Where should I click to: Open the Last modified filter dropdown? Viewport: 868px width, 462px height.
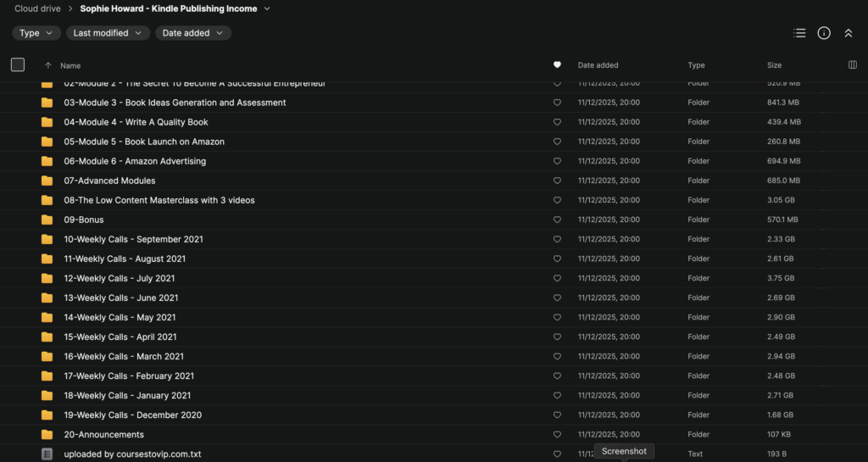[x=108, y=33]
